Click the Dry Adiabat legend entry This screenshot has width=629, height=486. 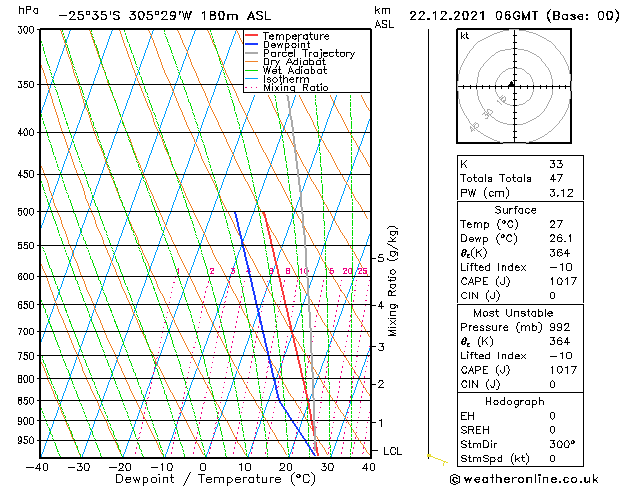286,62
